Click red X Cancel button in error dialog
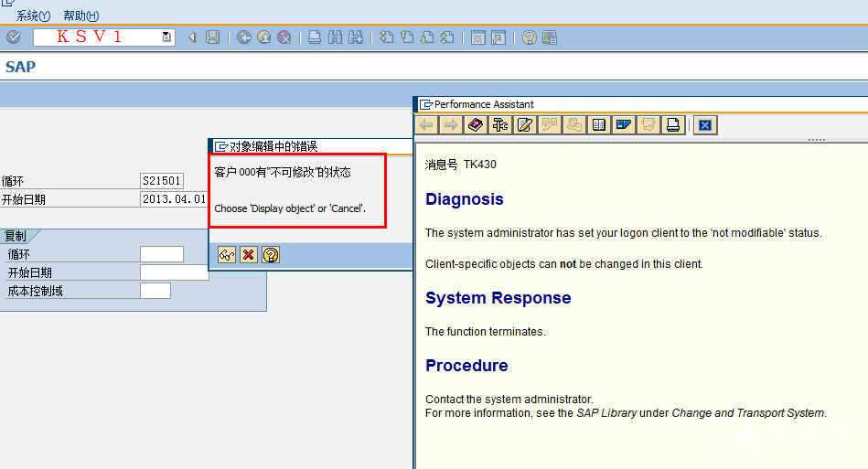868x469 pixels. coord(249,255)
